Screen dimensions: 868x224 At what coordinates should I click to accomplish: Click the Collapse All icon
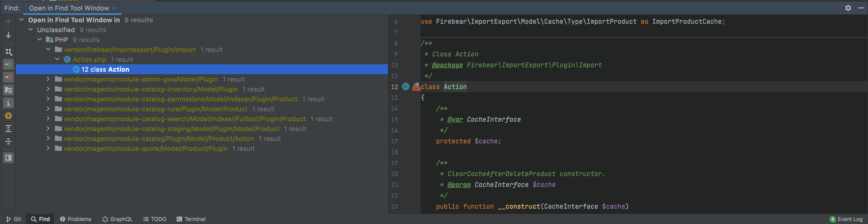[8, 141]
